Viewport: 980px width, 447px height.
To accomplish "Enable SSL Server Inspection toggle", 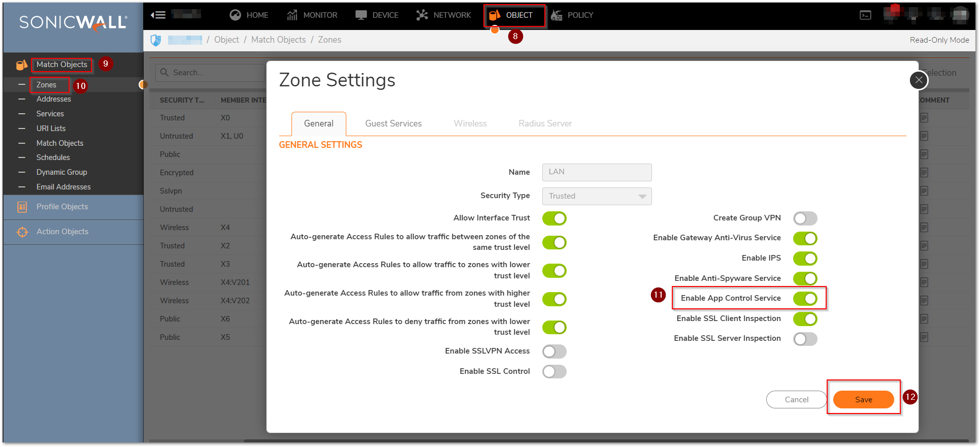I will 805,339.
